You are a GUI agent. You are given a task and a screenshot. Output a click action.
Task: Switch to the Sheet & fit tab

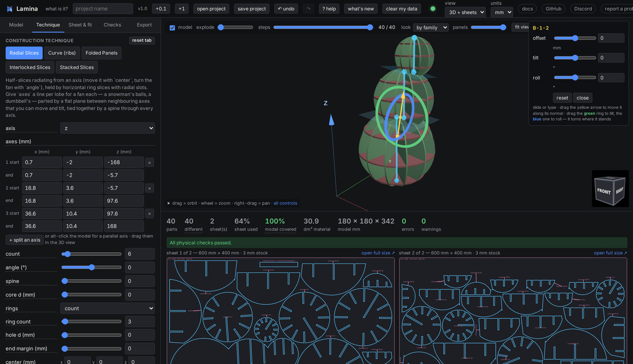coord(80,25)
